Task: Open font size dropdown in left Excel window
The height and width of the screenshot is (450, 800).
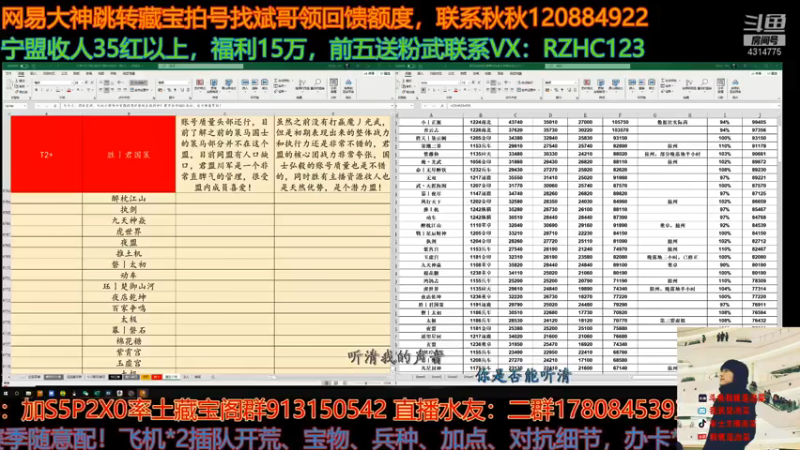Action: click(x=82, y=83)
